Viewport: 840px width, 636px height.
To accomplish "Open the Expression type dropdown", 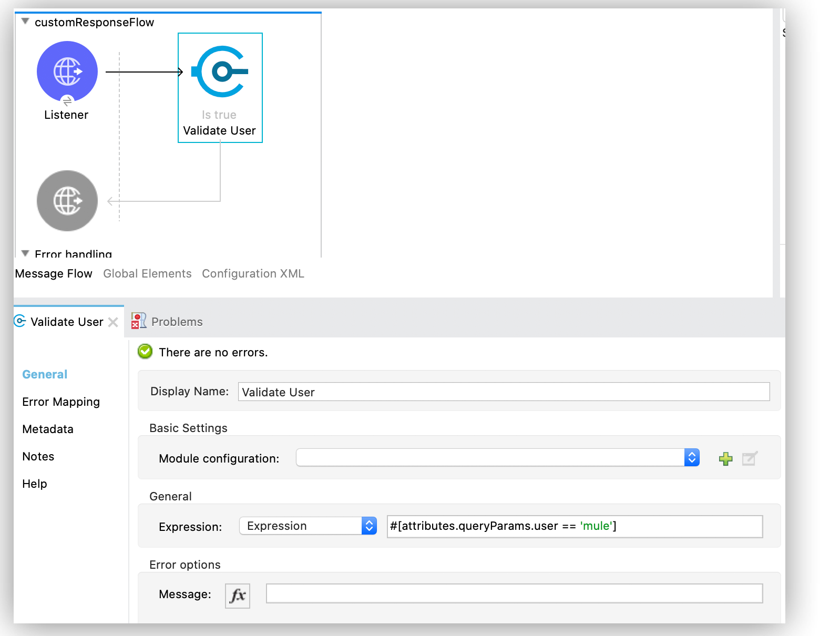I will (369, 526).
